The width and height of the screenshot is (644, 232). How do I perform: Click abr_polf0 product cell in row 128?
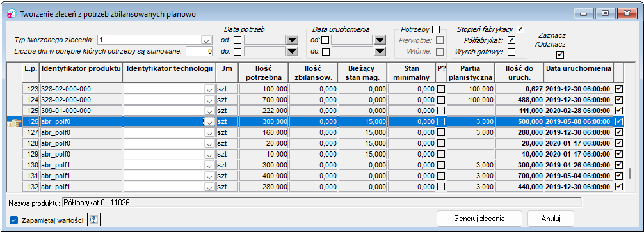tap(81, 143)
